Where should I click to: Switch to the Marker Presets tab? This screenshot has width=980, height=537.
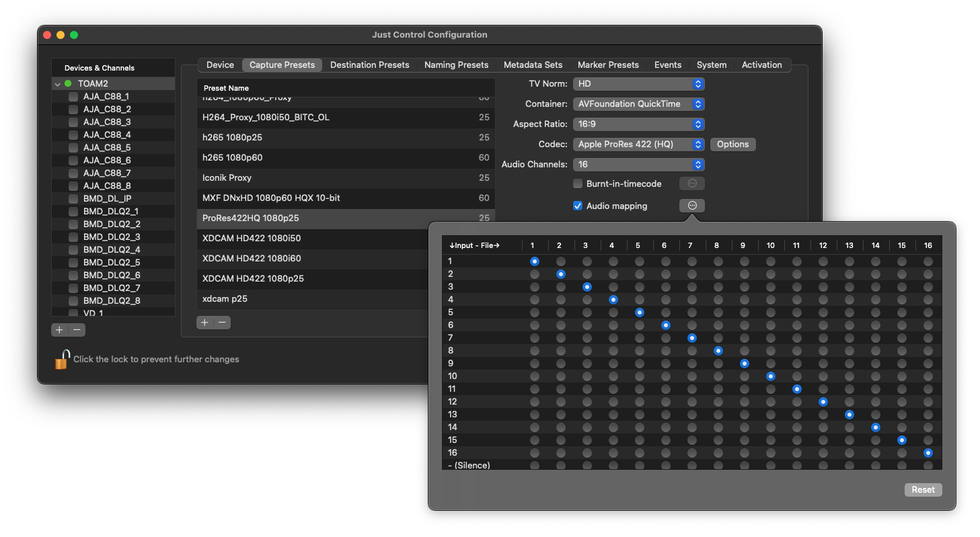608,65
